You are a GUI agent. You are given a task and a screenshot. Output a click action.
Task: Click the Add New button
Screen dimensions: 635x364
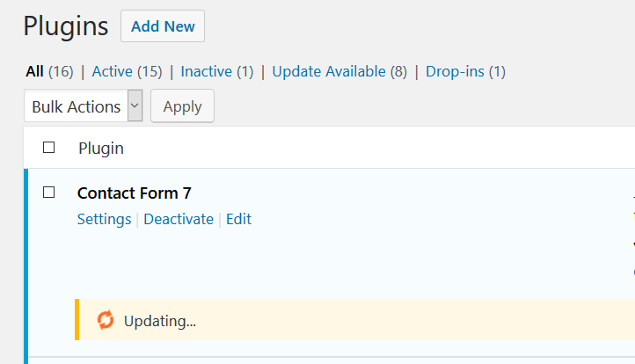pyautogui.click(x=163, y=25)
